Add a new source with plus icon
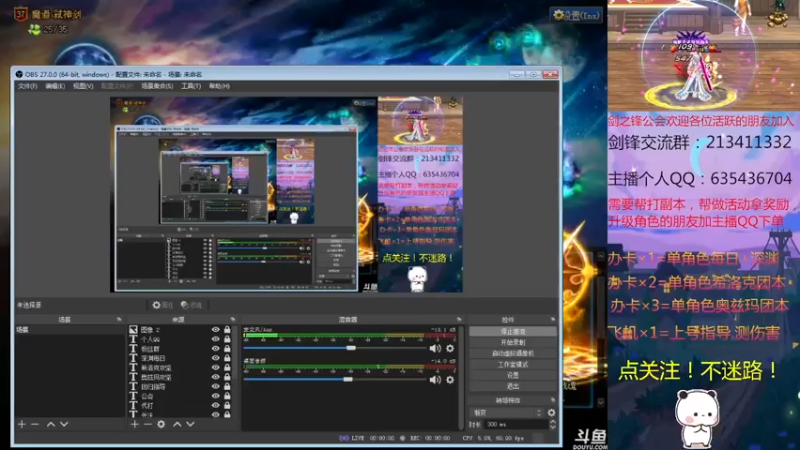 [134, 424]
